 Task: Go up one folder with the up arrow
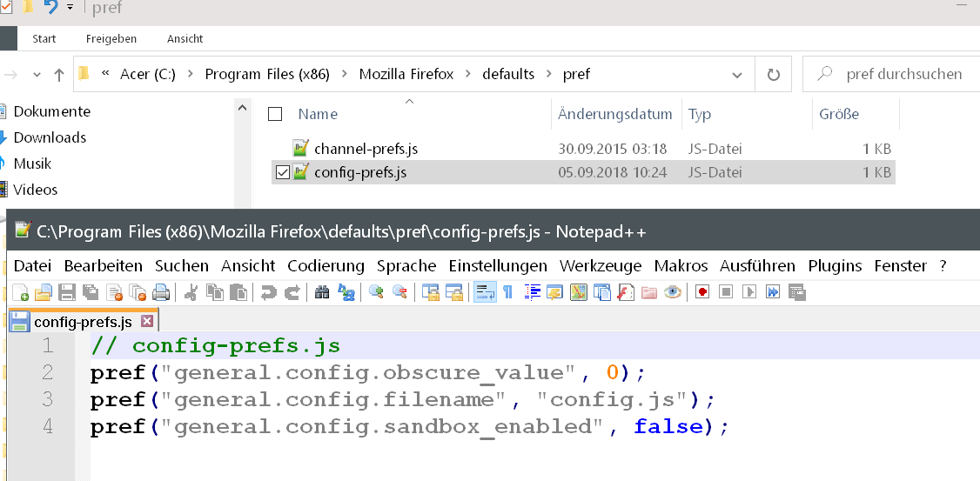tap(59, 75)
